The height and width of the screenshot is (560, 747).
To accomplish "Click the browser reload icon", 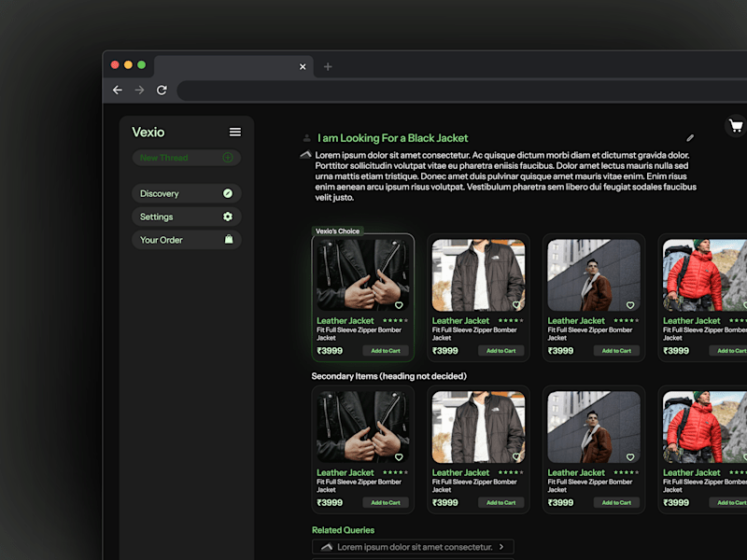I will point(162,90).
